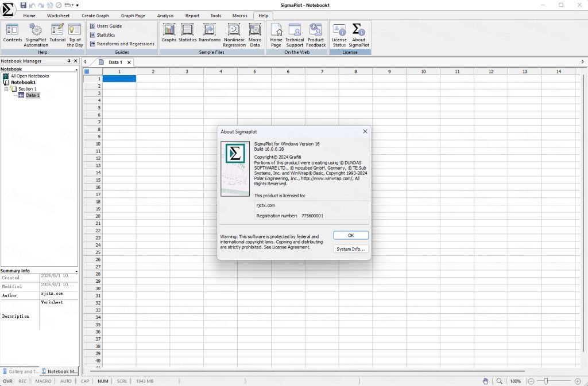The width and height of the screenshot is (588, 386).
Task: Launch the SigmaPlot Automation help
Action: click(36, 35)
